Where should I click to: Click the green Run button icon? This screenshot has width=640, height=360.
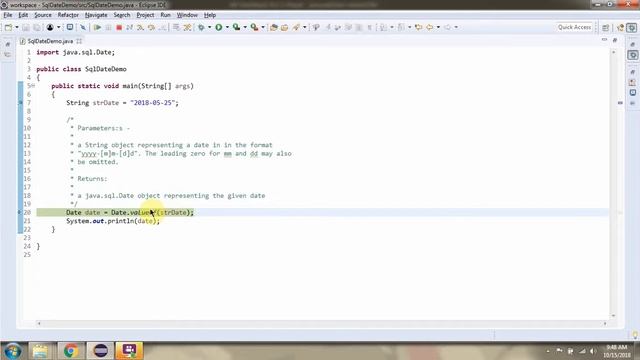[219, 27]
